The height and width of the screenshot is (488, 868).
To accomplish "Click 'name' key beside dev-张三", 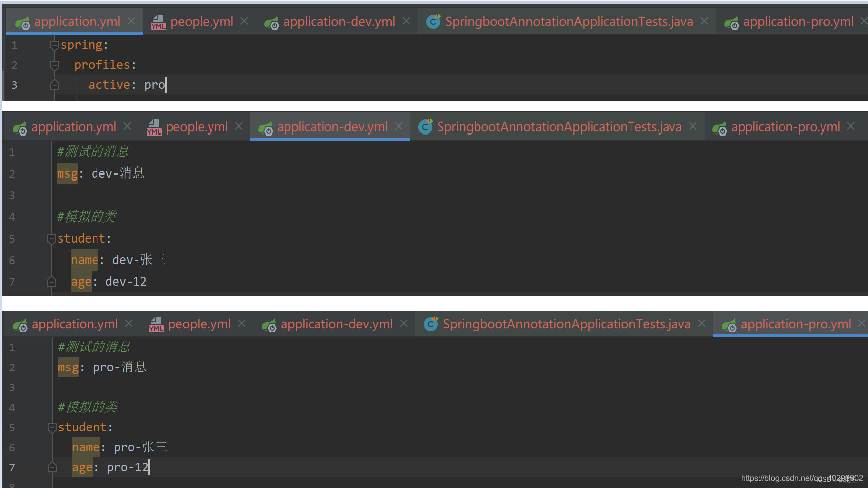I will tap(84, 260).
